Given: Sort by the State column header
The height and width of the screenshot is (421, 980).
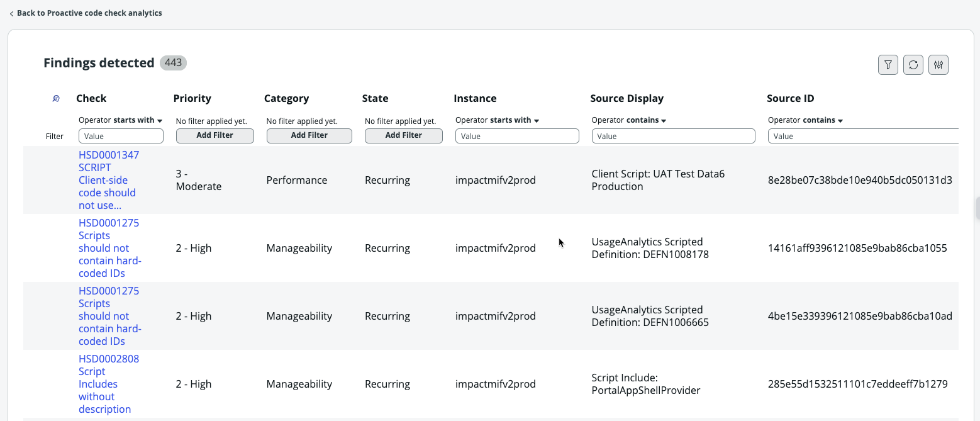Looking at the screenshot, I should (376, 98).
